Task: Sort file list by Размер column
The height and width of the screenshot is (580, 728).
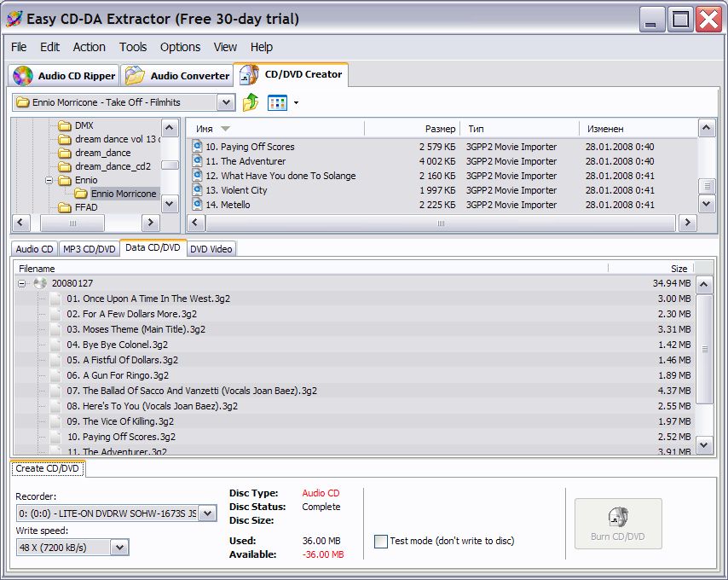Action: pos(412,129)
